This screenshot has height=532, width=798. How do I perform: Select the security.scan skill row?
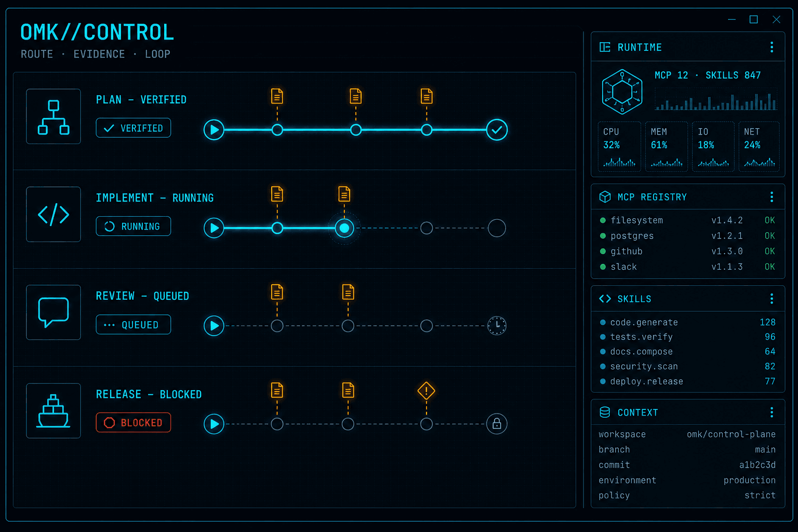coord(688,366)
